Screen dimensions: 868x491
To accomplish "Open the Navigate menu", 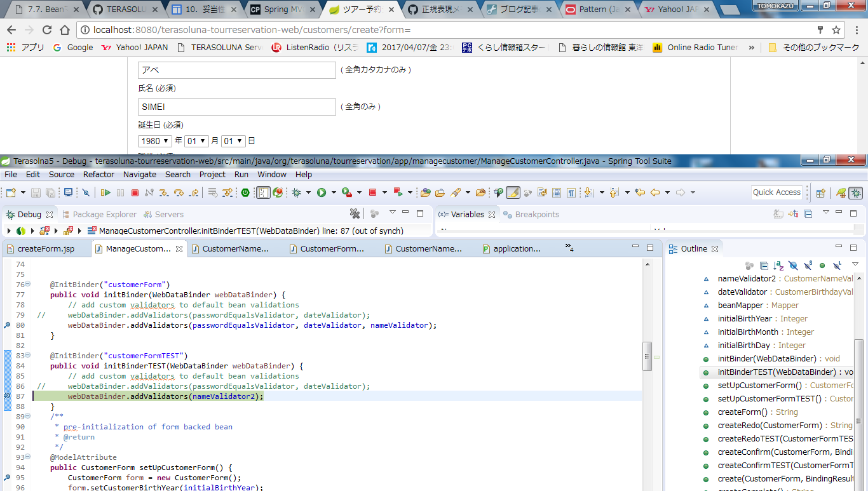I will coord(140,174).
